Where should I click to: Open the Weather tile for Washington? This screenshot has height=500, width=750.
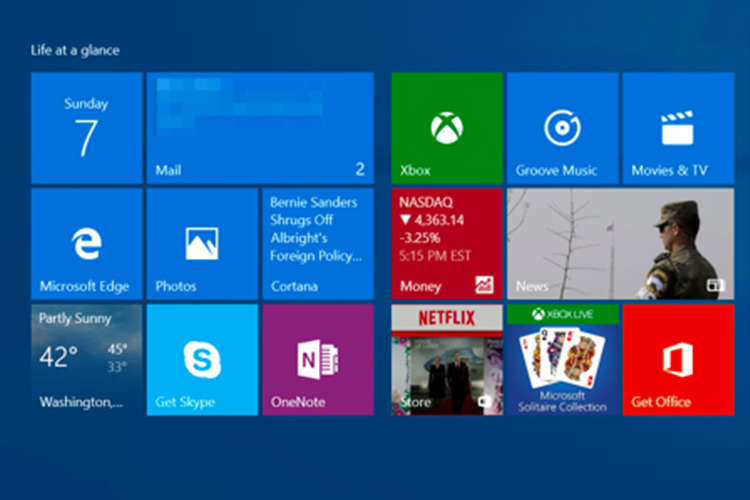[x=87, y=360]
